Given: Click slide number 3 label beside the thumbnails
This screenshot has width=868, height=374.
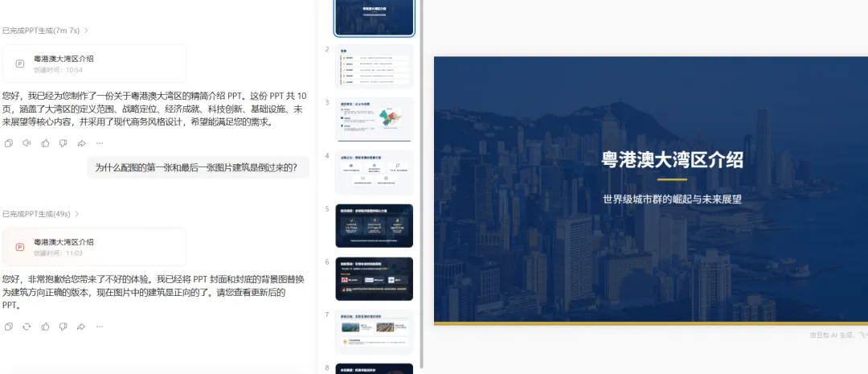Looking at the screenshot, I should click(327, 102).
